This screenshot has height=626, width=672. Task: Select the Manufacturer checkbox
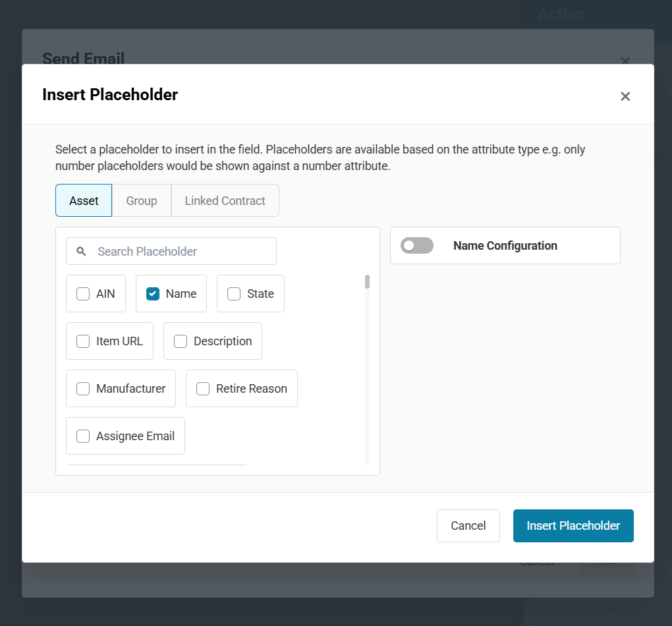[x=83, y=389]
